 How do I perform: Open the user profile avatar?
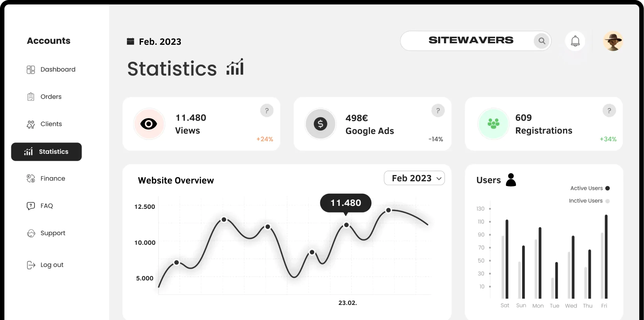click(613, 41)
